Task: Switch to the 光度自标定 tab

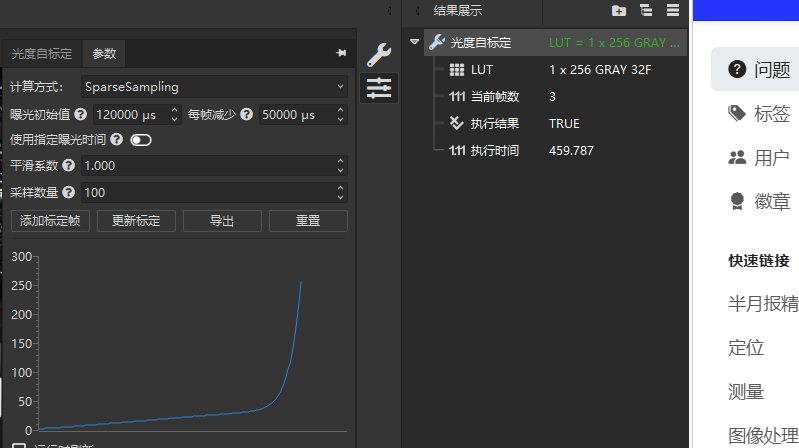Action: [42, 54]
